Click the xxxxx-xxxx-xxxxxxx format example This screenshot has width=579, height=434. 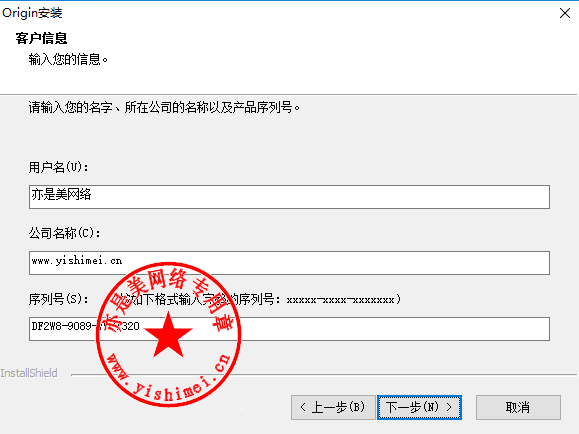pyautogui.click(x=340, y=300)
